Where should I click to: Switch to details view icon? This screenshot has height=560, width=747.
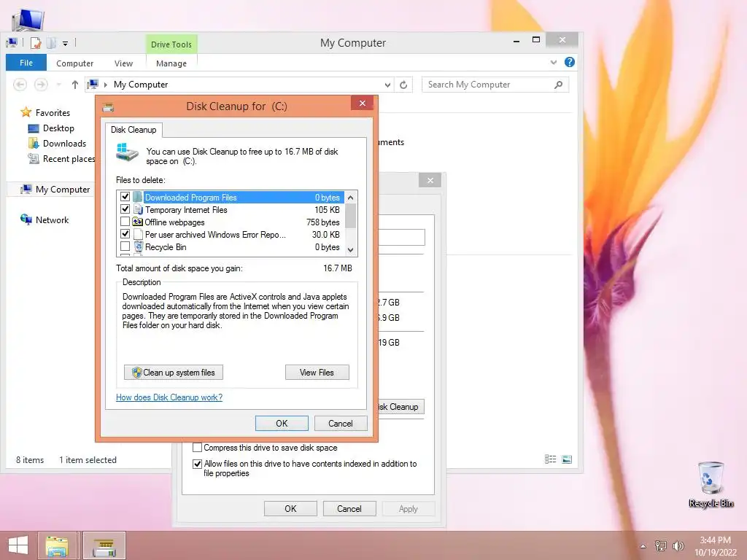[550, 459]
